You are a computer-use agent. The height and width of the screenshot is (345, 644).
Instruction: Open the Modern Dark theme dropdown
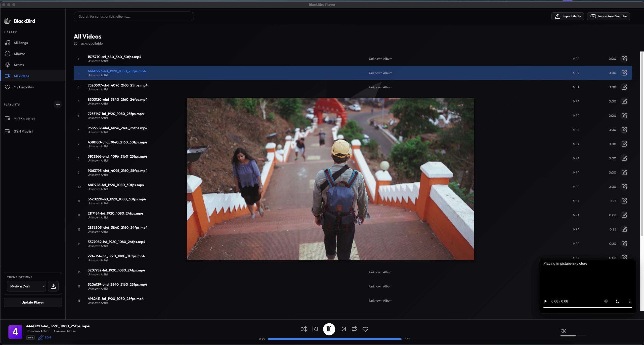point(26,286)
